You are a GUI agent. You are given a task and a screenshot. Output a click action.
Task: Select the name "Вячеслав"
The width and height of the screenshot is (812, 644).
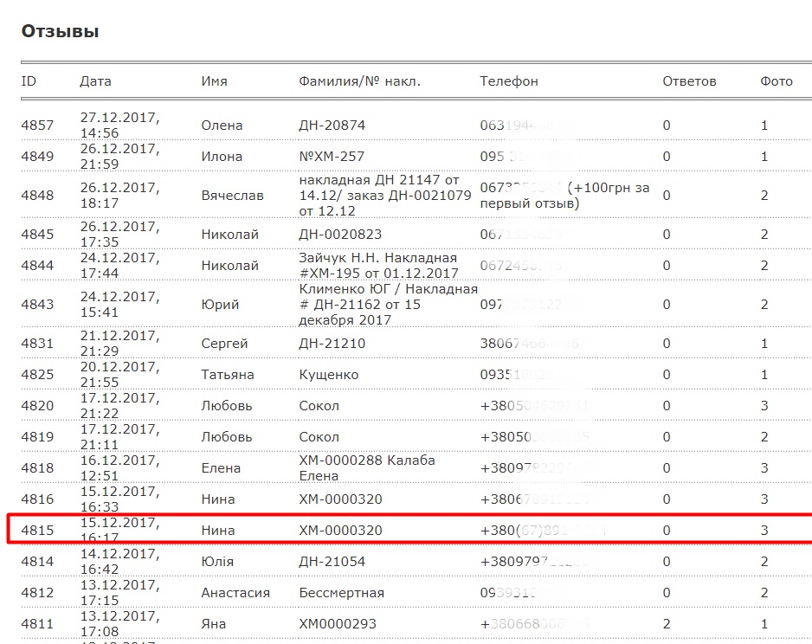[x=232, y=196]
